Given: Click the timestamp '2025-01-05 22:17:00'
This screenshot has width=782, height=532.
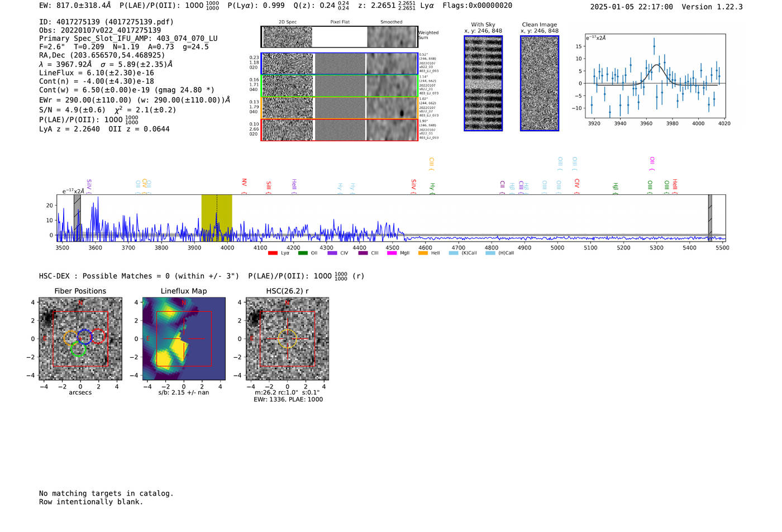Looking at the screenshot, I should pyautogui.click(x=632, y=7).
